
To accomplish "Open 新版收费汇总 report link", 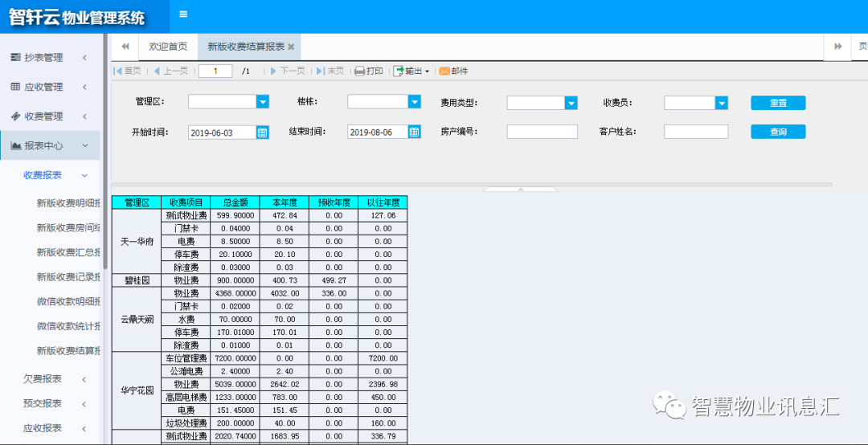I will point(68,252).
